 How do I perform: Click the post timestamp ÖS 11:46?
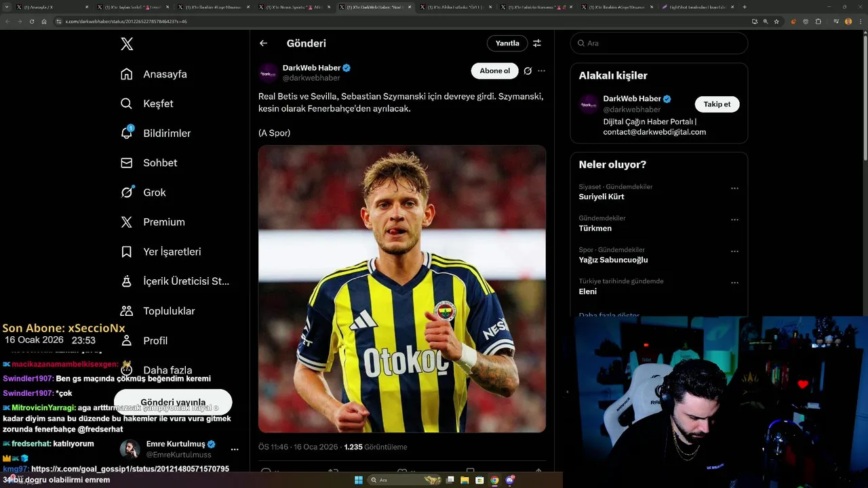click(x=298, y=447)
